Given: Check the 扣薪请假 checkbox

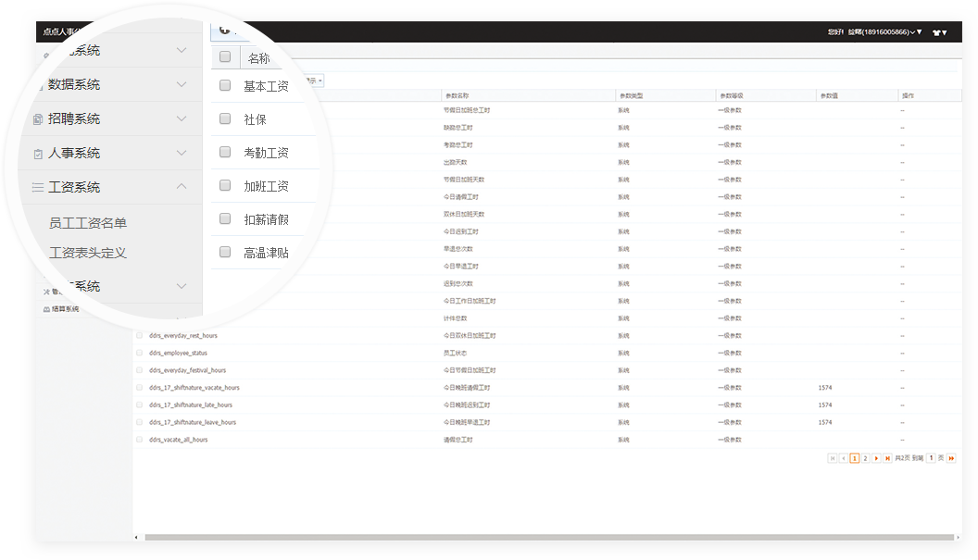Looking at the screenshot, I should [x=225, y=218].
